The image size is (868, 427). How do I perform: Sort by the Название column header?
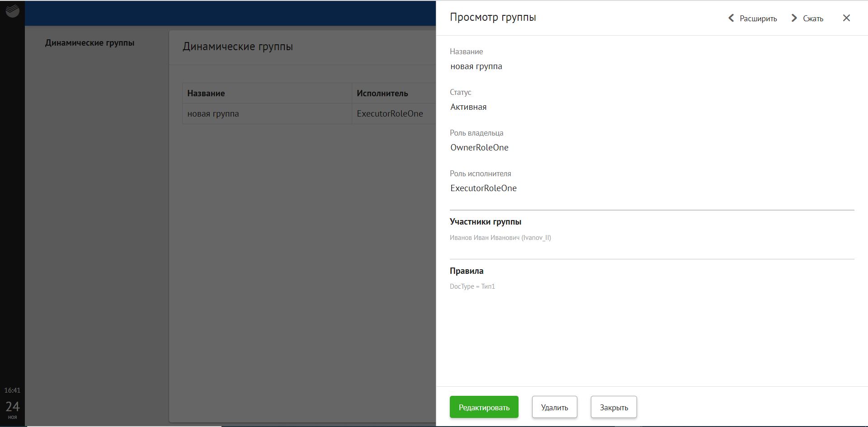pos(206,94)
